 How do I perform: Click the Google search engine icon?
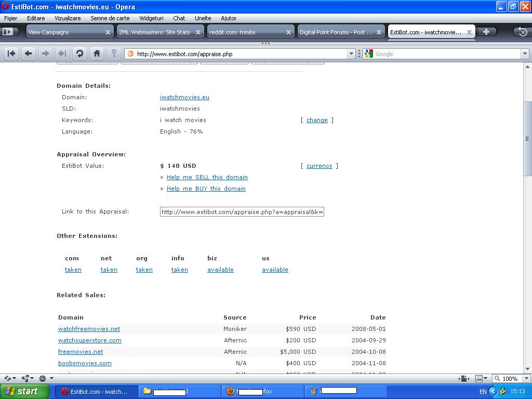(369, 54)
